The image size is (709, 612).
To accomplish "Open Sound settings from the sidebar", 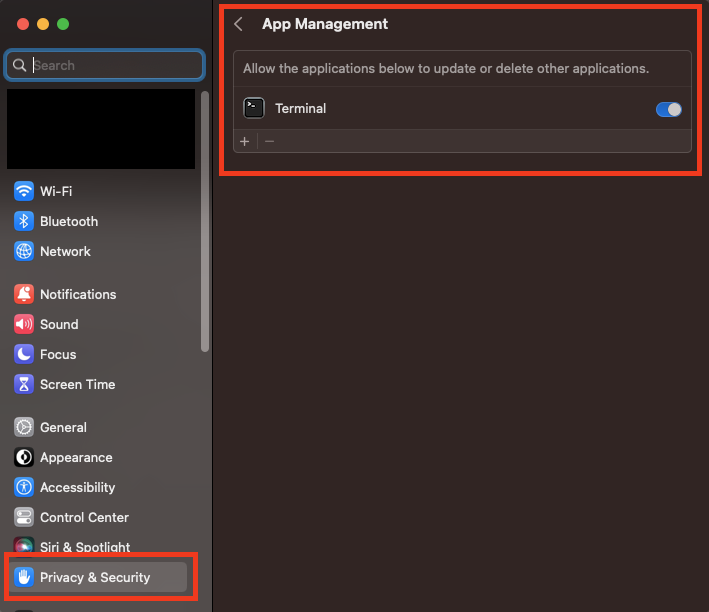I will 58,324.
